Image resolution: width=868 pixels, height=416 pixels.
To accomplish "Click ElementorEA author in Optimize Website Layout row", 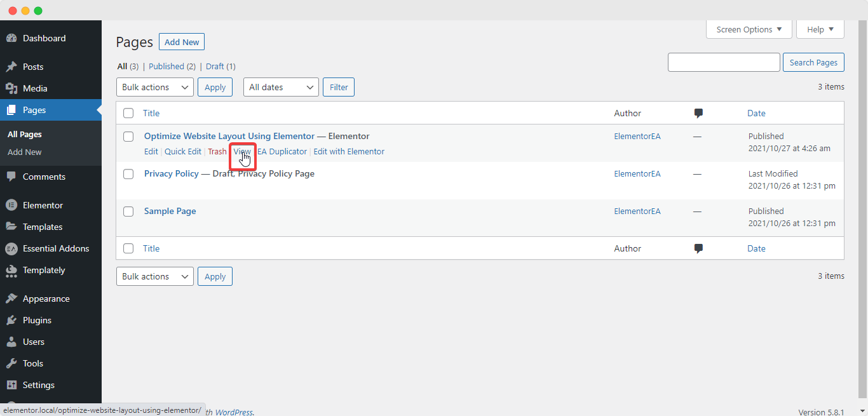I will click(637, 137).
